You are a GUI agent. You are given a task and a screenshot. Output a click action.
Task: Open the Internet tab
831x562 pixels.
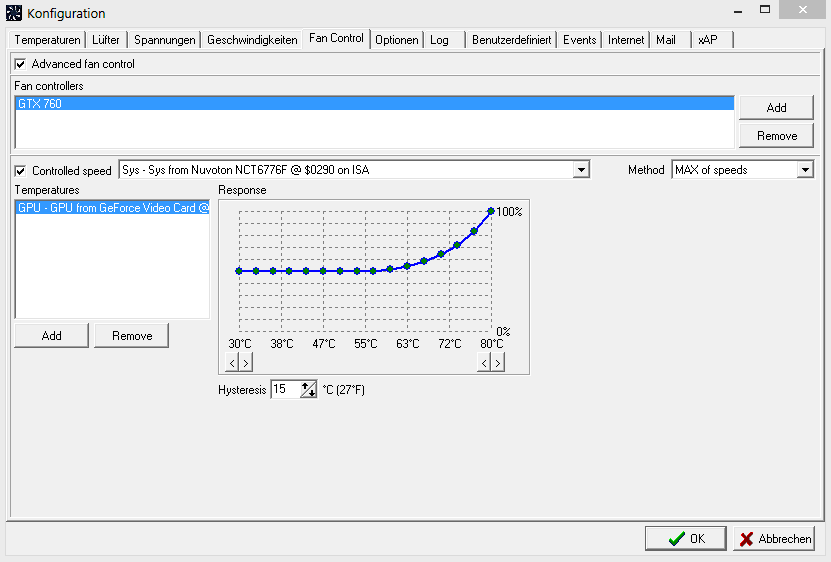point(625,40)
